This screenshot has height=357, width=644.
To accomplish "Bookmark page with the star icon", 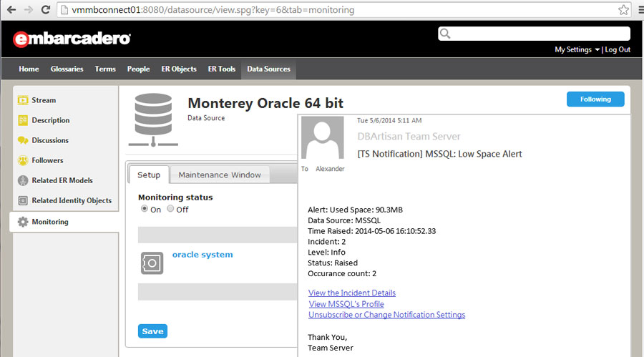I will point(623,10).
